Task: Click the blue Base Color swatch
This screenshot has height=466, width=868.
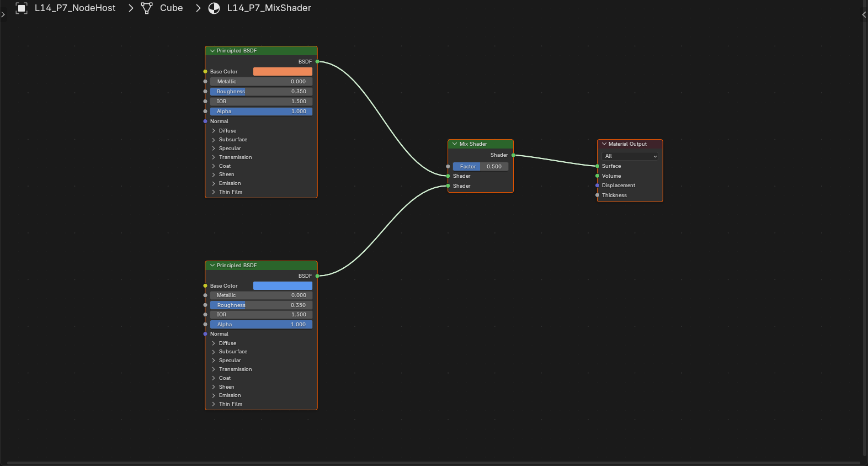Action: click(283, 286)
